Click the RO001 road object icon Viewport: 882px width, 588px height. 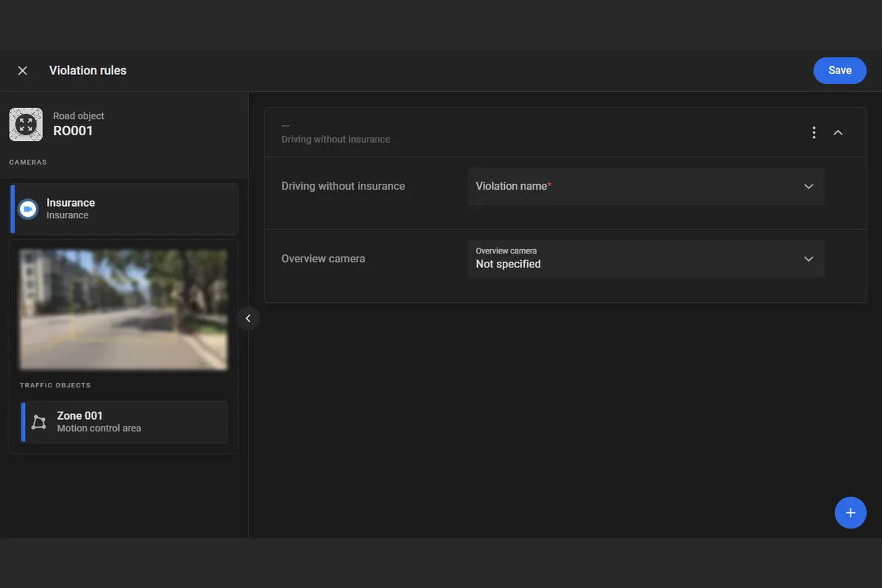click(x=26, y=124)
